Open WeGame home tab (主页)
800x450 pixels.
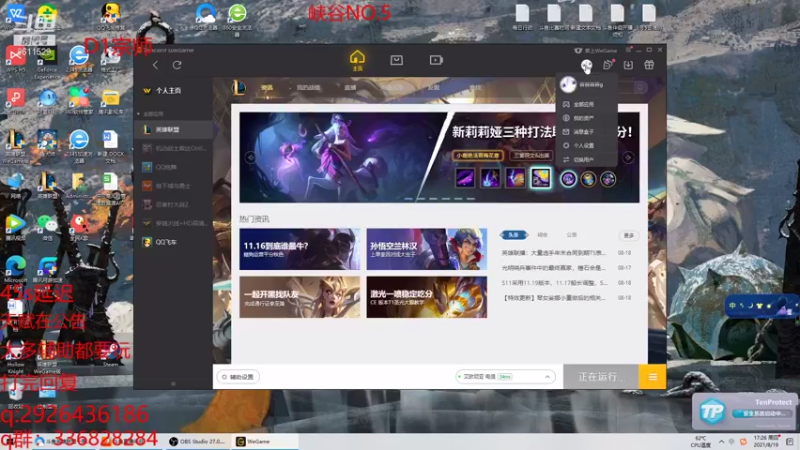pyautogui.click(x=357, y=60)
